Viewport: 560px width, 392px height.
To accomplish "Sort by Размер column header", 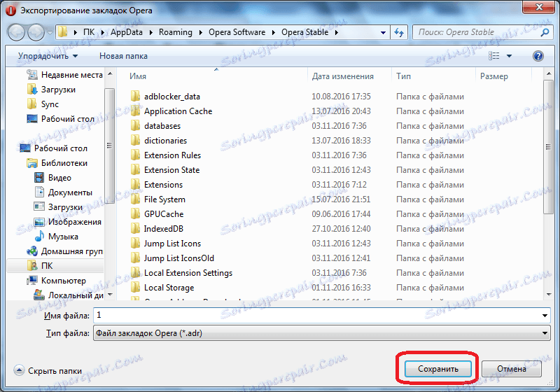I will click(494, 76).
